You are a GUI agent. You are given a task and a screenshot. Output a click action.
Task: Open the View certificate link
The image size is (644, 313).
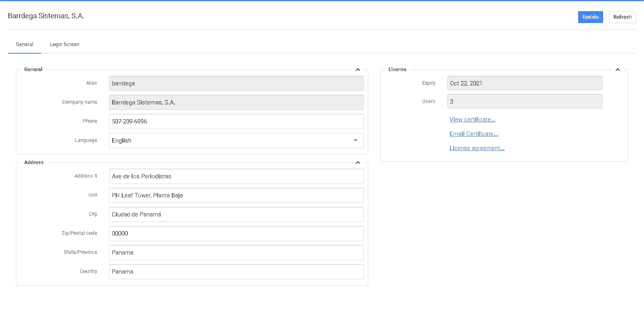click(472, 120)
